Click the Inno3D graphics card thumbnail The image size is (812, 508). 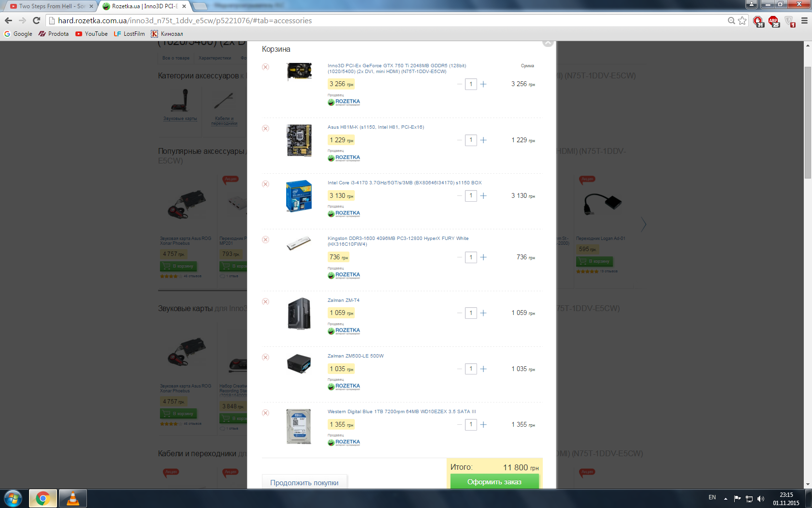coord(299,71)
